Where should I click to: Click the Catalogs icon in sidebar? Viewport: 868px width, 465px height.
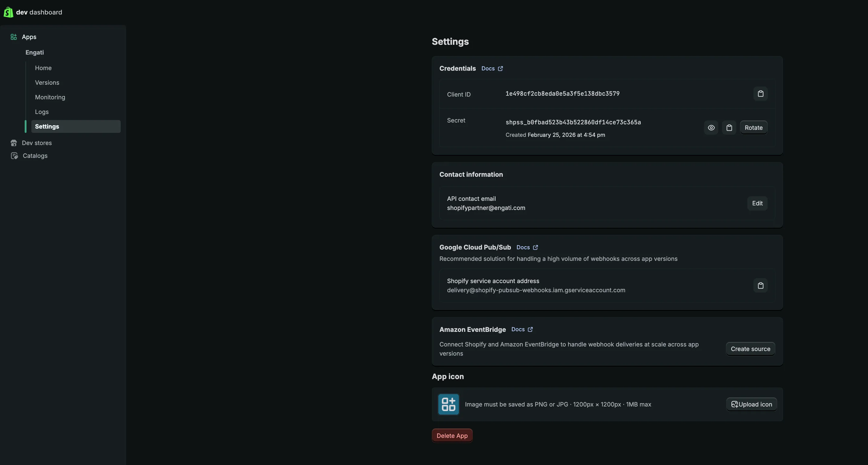(x=14, y=156)
